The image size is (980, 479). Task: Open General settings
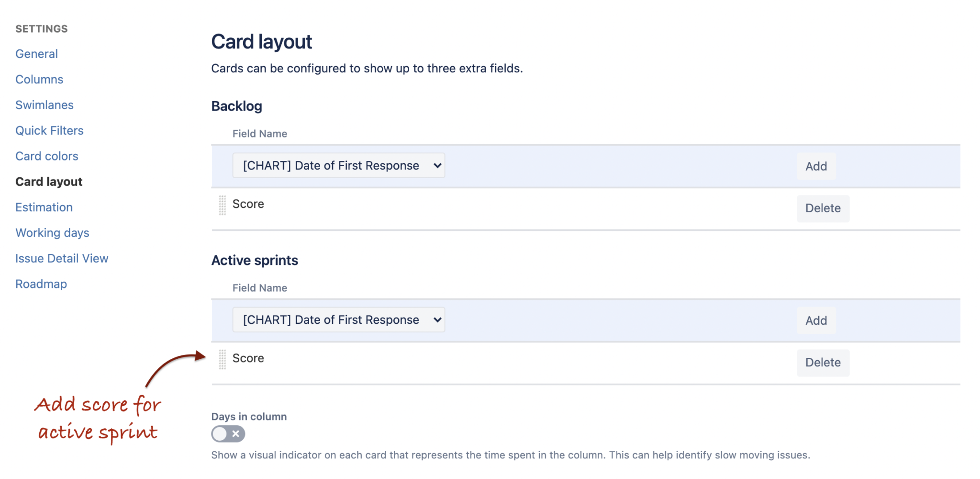coord(36,54)
